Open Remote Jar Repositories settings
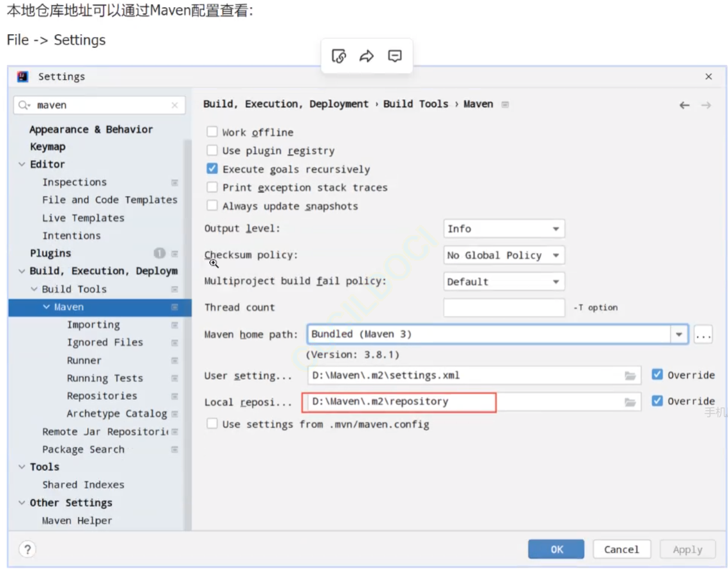The image size is (728, 574). pos(105,432)
